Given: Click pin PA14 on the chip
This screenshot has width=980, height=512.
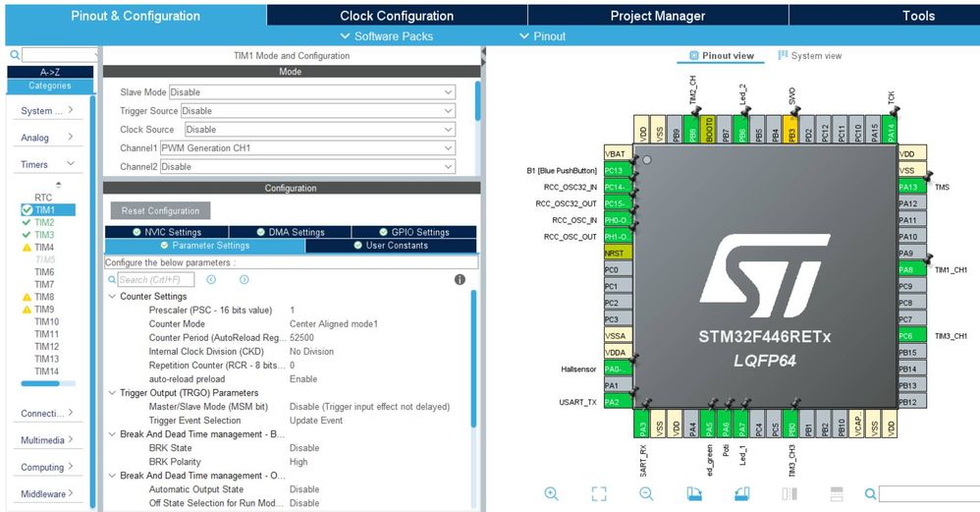Looking at the screenshot, I should 891,130.
